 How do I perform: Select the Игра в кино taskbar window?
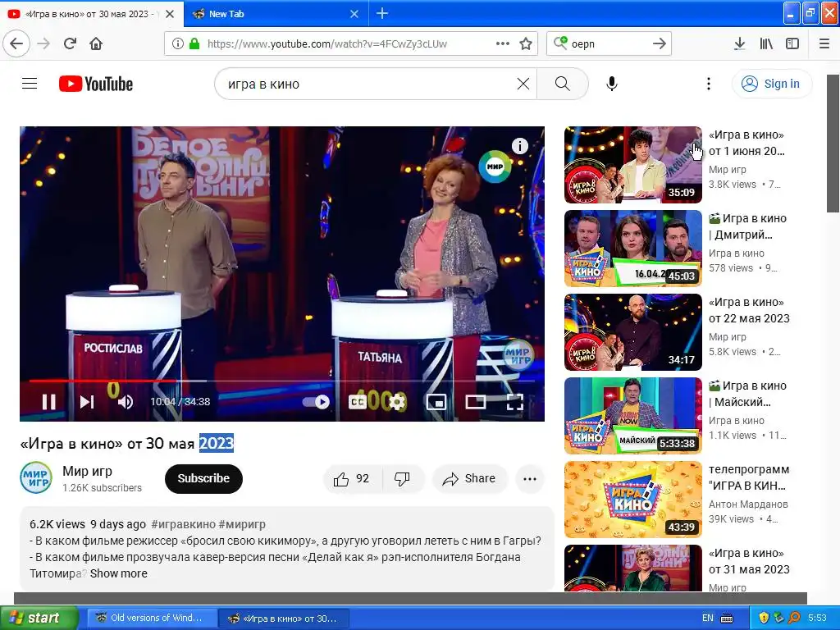pyautogui.click(x=284, y=619)
